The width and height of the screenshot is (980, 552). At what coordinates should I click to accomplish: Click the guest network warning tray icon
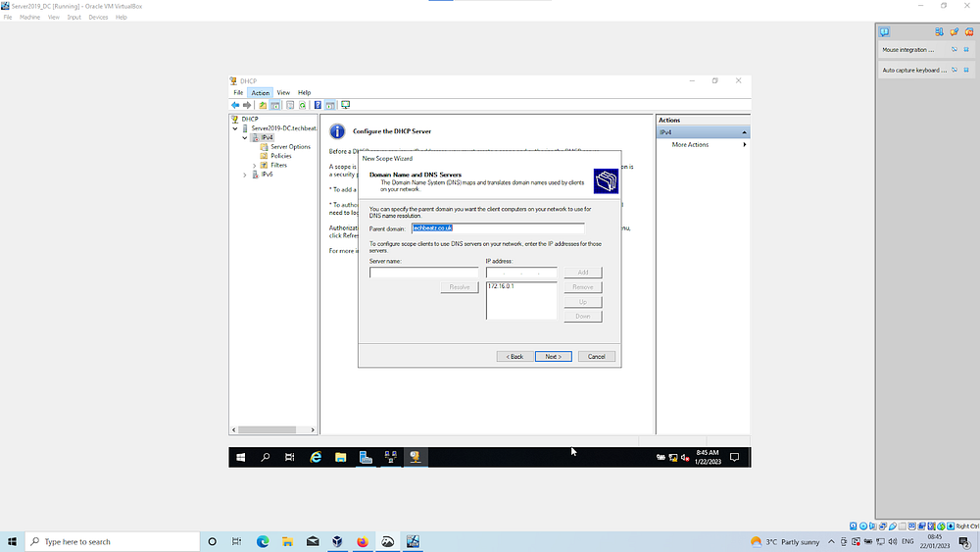[673, 458]
